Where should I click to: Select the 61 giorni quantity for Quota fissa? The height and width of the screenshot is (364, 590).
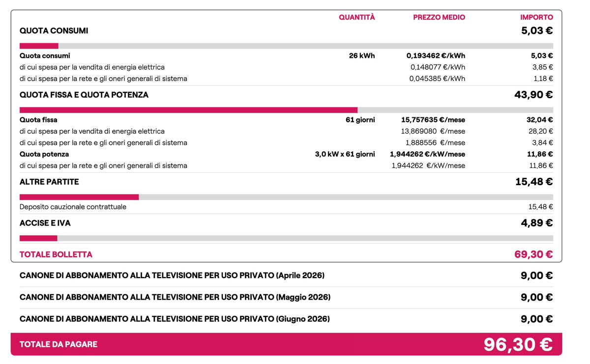pos(360,120)
